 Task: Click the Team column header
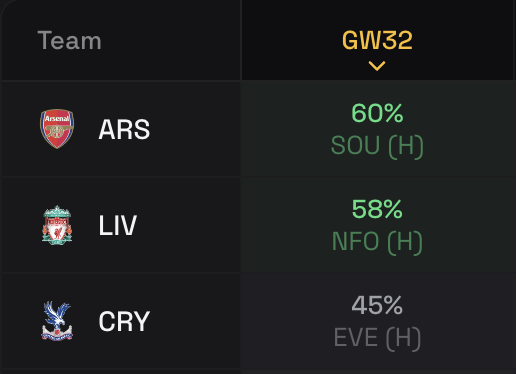point(69,41)
